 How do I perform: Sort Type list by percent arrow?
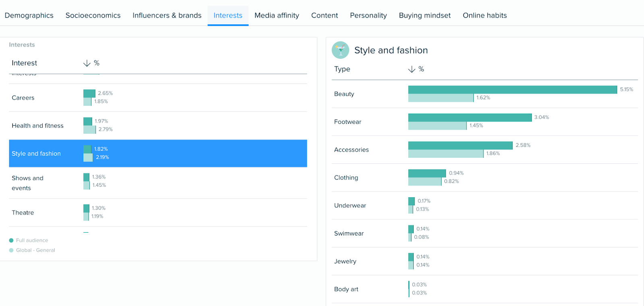click(411, 69)
